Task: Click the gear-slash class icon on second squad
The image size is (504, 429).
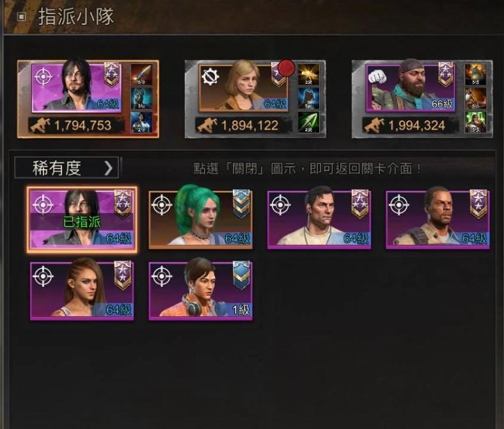Action: point(210,77)
